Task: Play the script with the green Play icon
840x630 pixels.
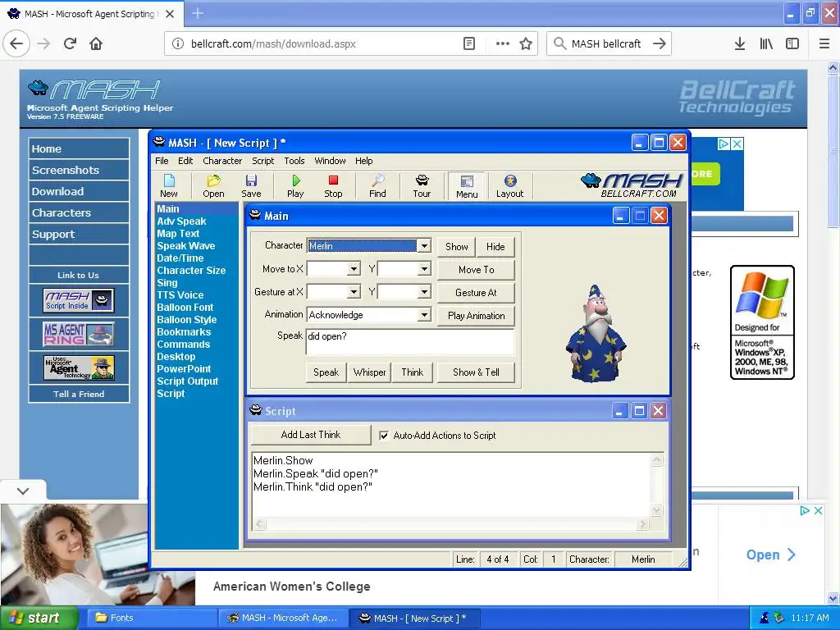Action: (295, 186)
